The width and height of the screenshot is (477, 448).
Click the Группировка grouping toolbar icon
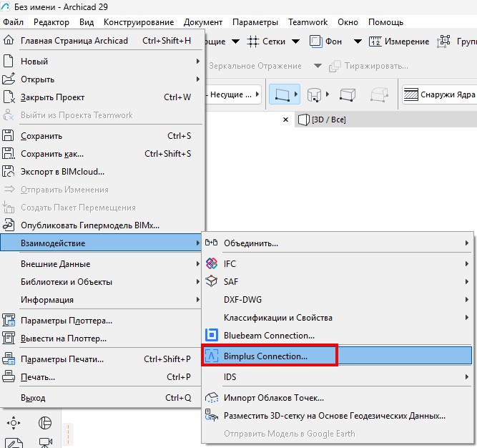pyautogui.click(x=443, y=41)
